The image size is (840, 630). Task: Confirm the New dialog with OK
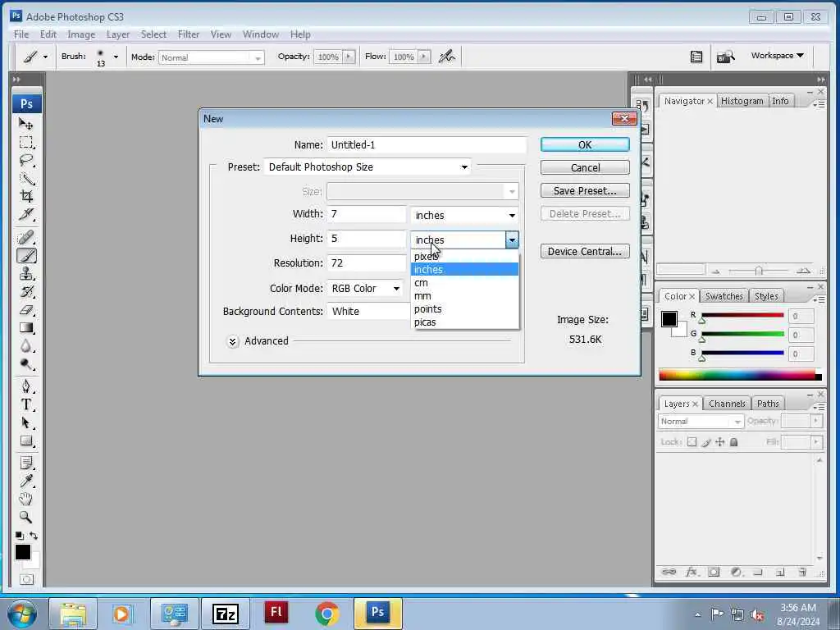585,144
